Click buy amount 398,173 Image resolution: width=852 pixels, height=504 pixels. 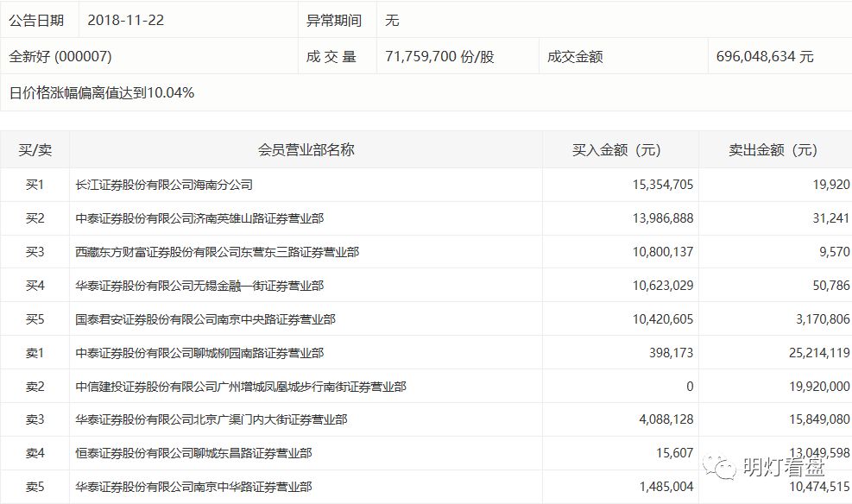click(672, 353)
